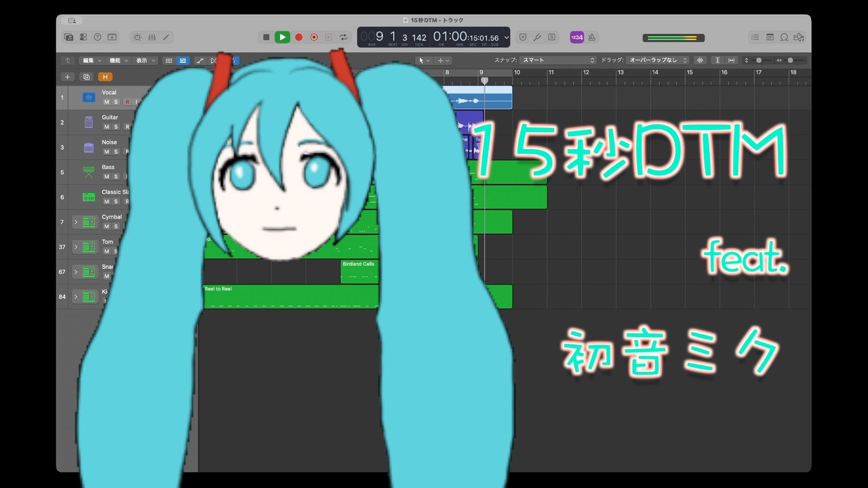The height and width of the screenshot is (488, 868).
Task: Toggle Replace mode
Action: [x=522, y=37]
